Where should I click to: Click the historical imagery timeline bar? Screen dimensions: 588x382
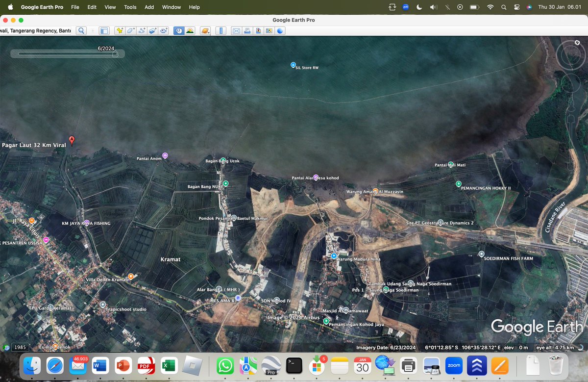tap(68, 54)
